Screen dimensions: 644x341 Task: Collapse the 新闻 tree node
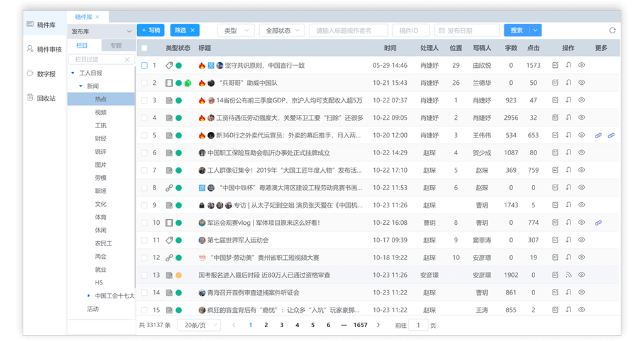pos(80,86)
